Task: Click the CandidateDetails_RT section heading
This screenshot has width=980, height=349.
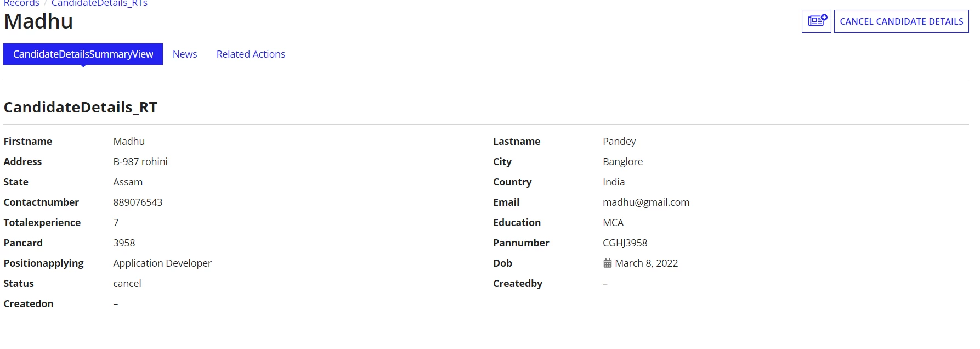Action: tap(81, 107)
